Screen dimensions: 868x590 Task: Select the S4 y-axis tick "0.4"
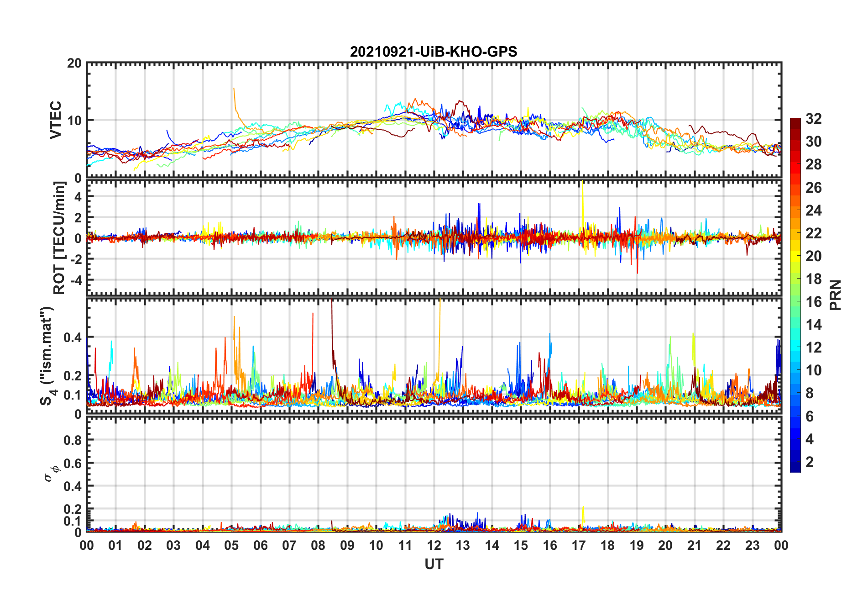coord(73,337)
